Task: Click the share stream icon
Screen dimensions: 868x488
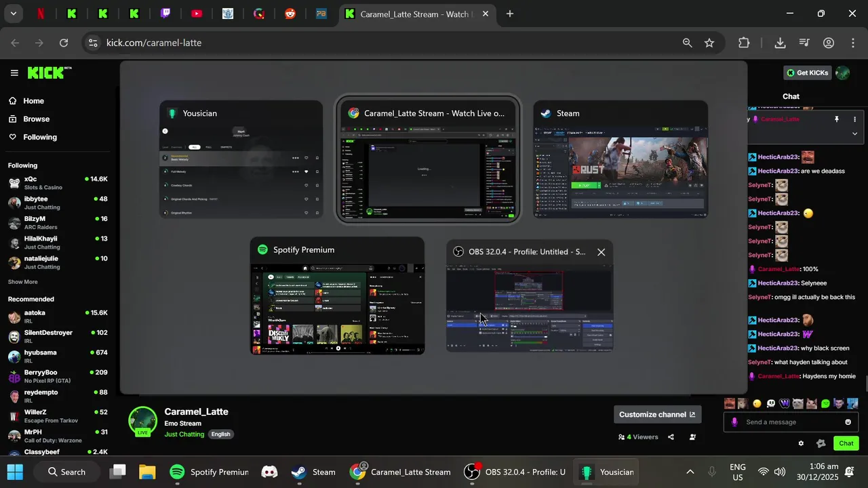Action: point(671,437)
